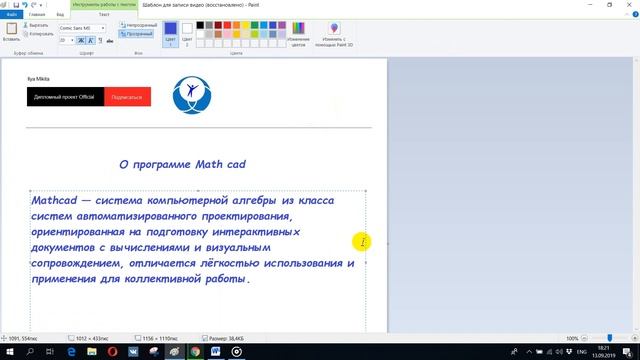Open Google Chrome from taskbar
Viewport: 640px width, 360px height.
195,351
